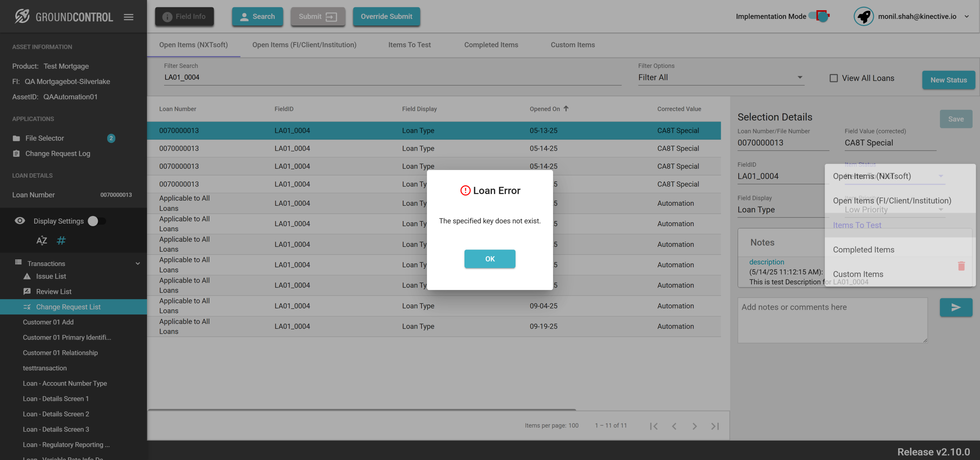Check the View All Loans checkbox
The height and width of the screenshot is (460, 980).
(833, 78)
